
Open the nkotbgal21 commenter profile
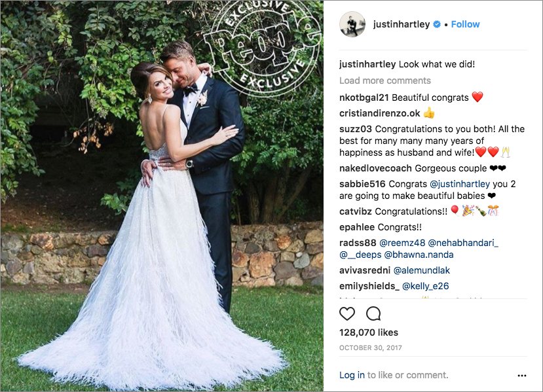[364, 98]
